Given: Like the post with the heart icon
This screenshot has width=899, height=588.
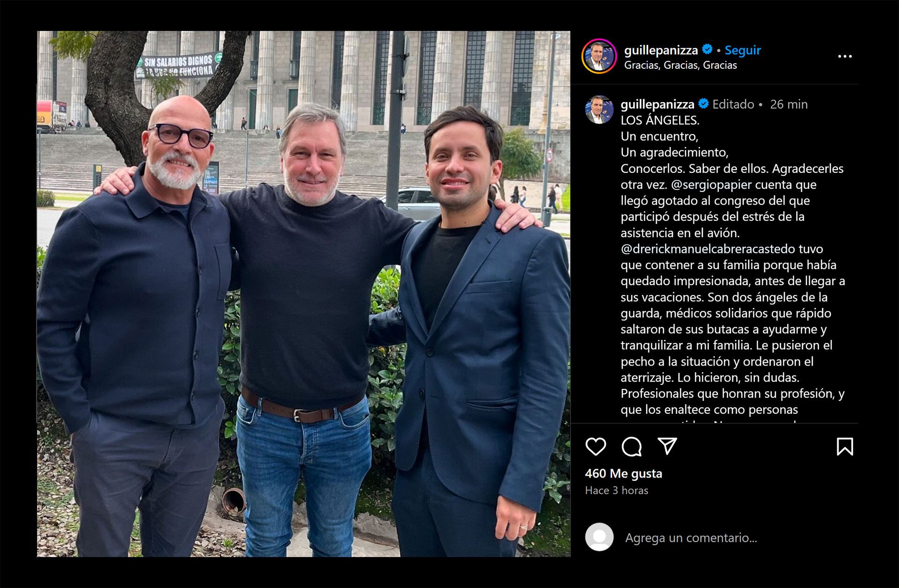Looking at the screenshot, I should (596, 447).
